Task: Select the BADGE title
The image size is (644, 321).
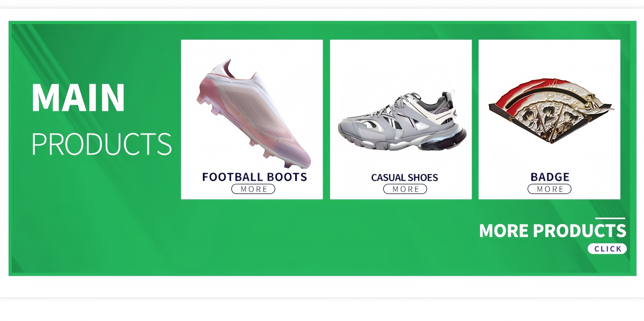Action: [550, 177]
